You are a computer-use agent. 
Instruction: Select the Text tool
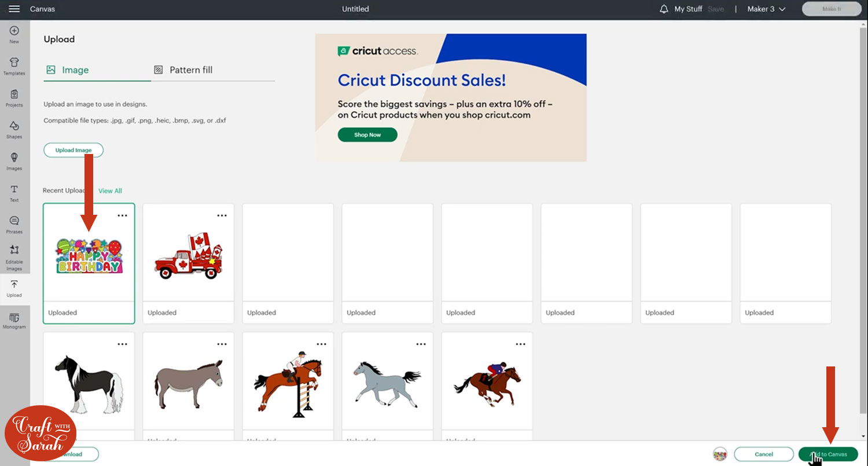[14, 192]
